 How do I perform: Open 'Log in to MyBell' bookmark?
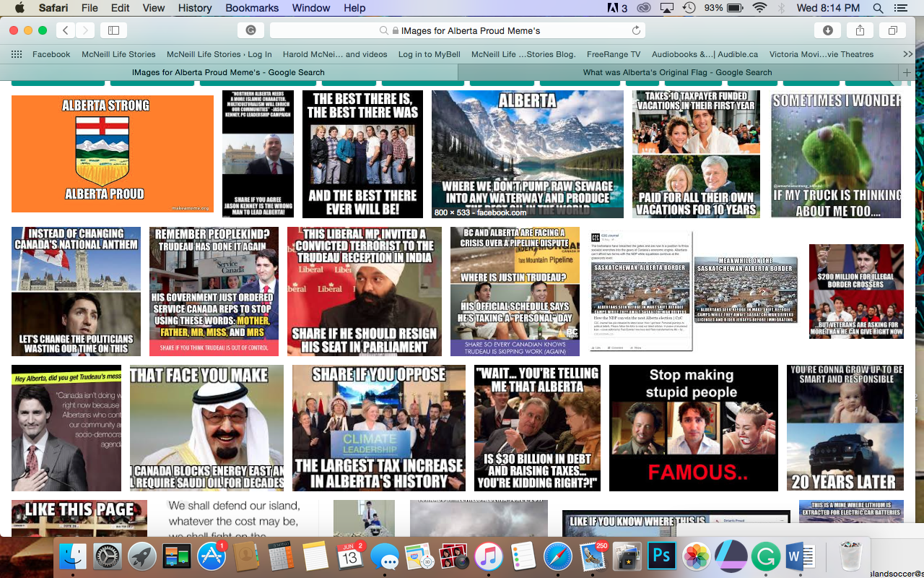429,54
